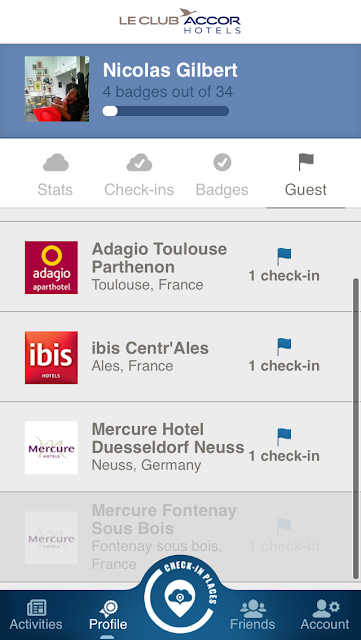Open Activities in the bottom bar
361x640 pixels.
click(36, 615)
